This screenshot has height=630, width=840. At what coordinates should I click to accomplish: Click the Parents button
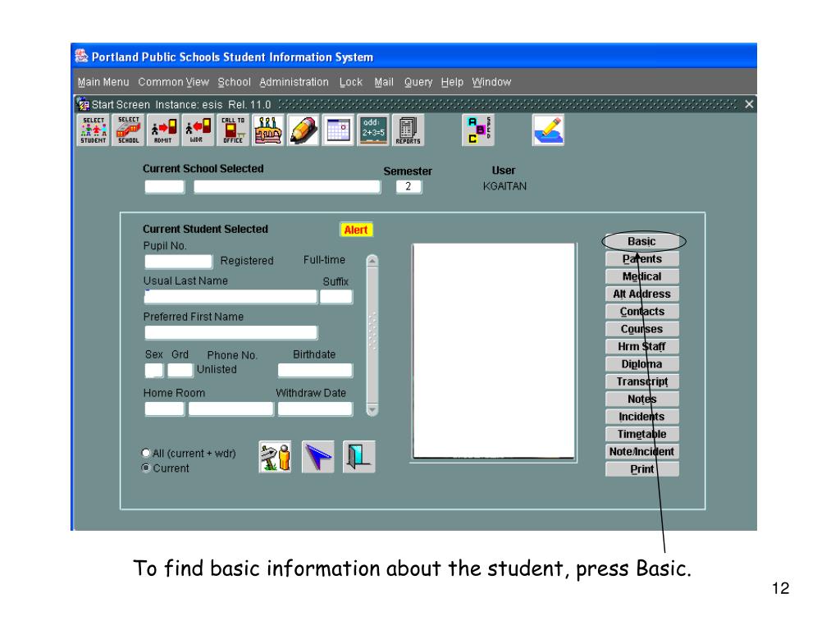pyautogui.click(x=641, y=259)
